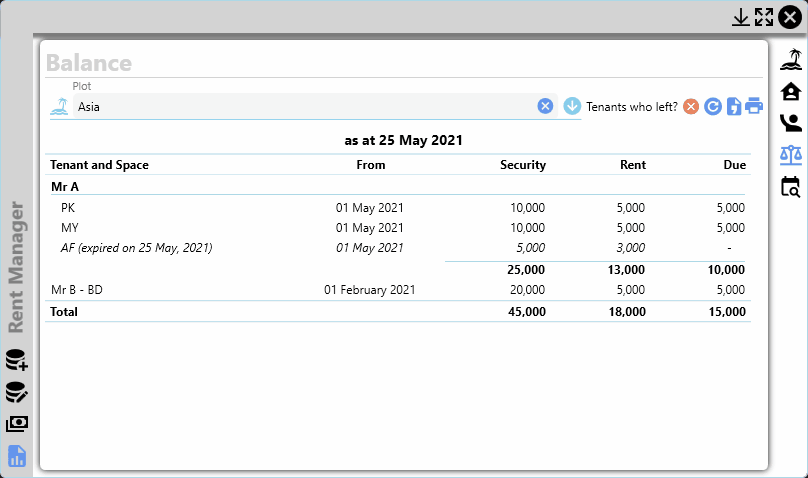Export the balance report to file

click(x=734, y=107)
